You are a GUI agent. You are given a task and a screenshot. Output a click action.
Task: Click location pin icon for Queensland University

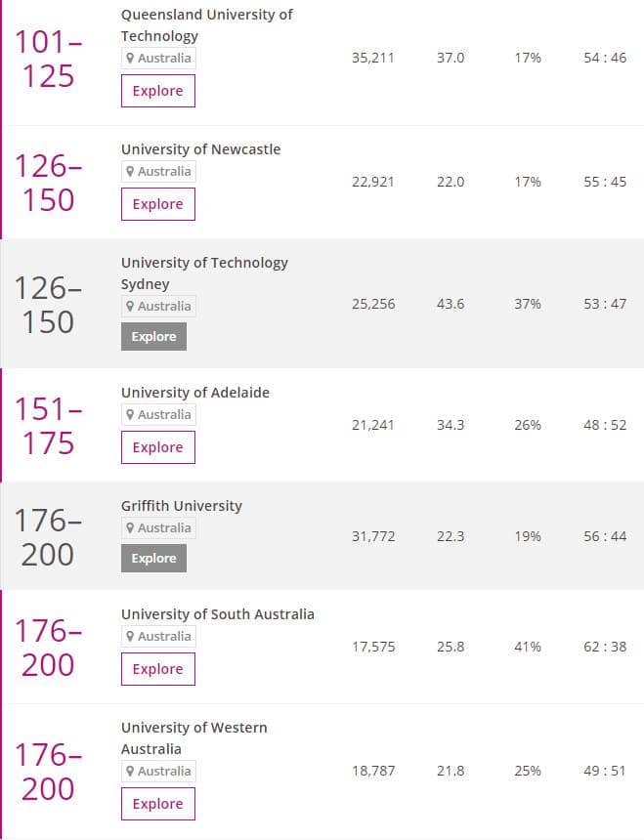tap(130, 58)
